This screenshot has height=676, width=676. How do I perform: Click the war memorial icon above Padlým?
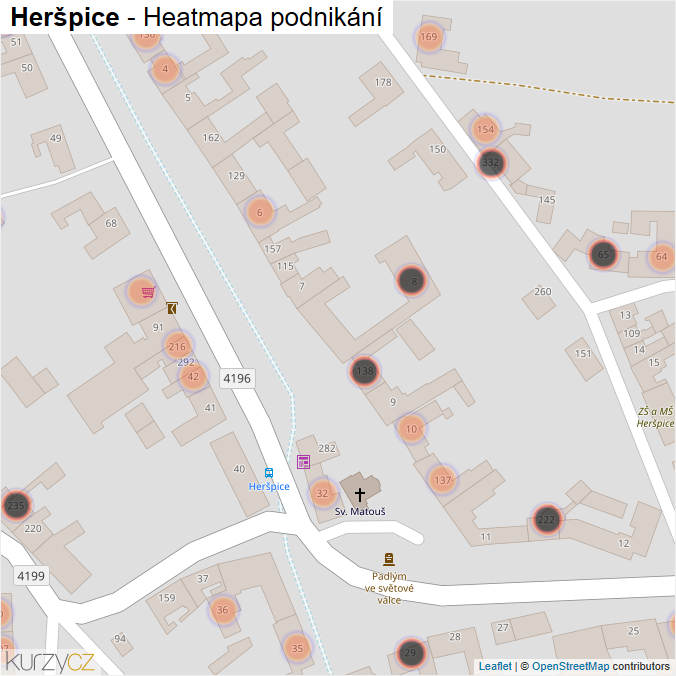[389, 559]
